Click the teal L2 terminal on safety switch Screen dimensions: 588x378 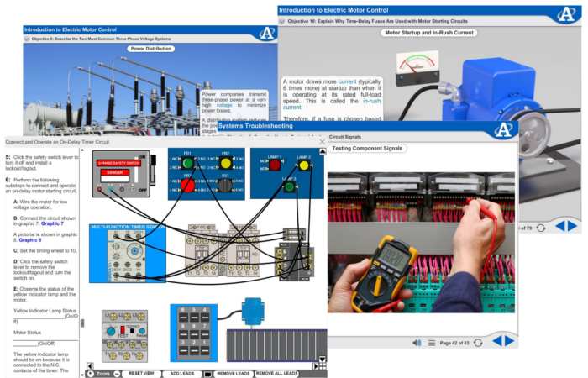tap(111, 189)
